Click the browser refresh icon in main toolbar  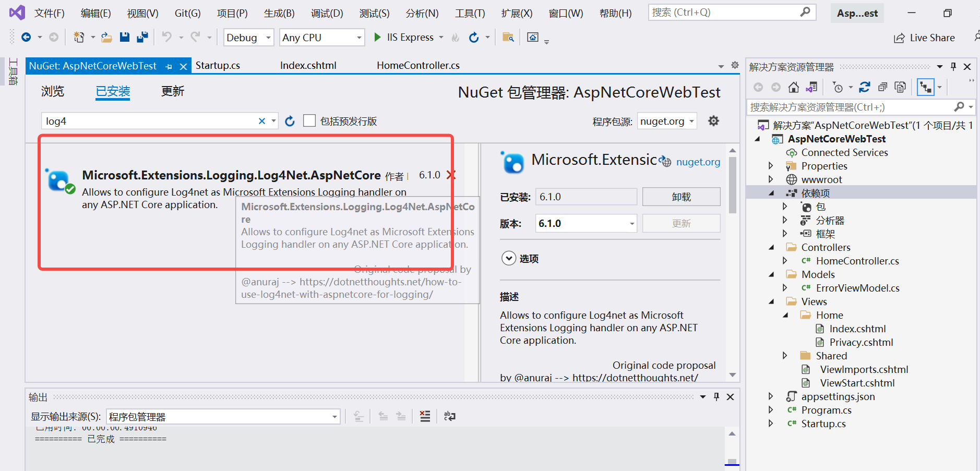473,37
